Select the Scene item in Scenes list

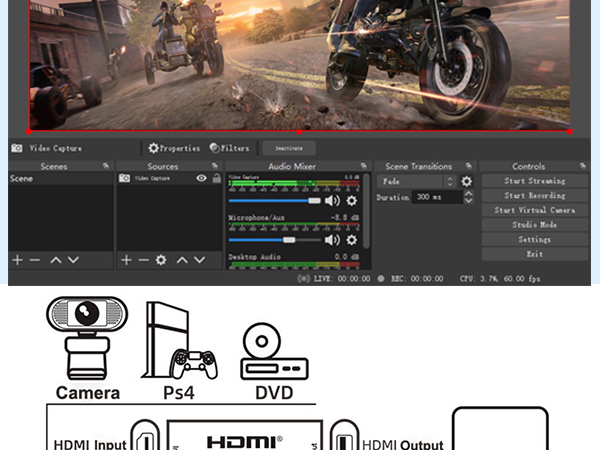point(61,178)
